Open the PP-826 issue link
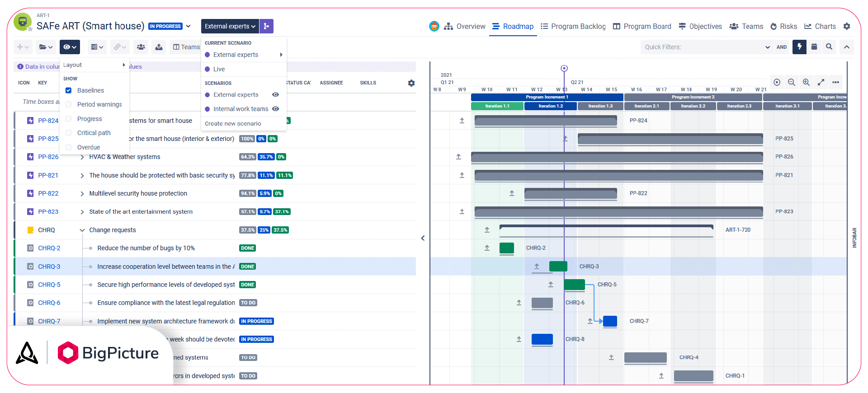Image resolution: width=868 pixels, height=393 pixels. point(48,157)
